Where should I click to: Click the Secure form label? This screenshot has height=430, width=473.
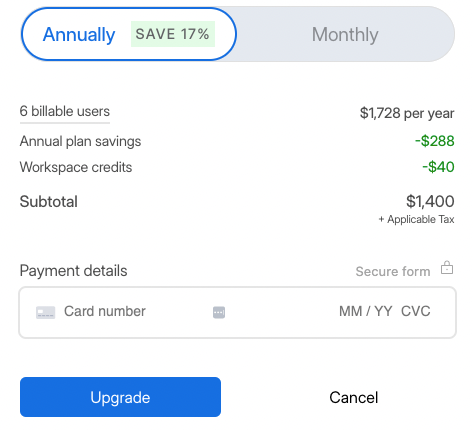[x=393, y=271]
